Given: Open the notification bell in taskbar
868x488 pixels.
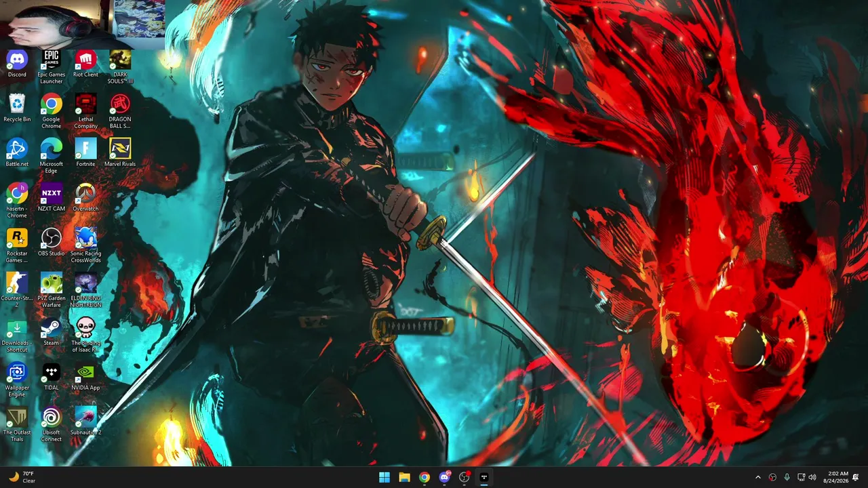Looking at the screenshot, I should 856,477.
